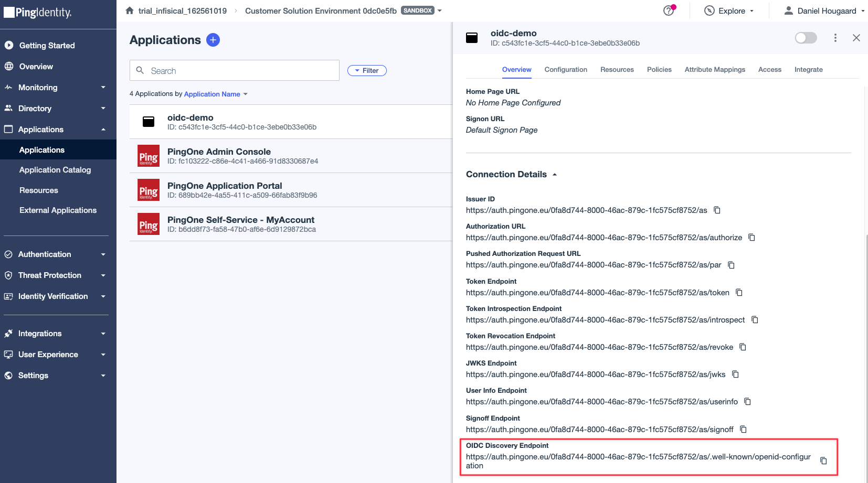
Task: Copy the Signoff Endpoint URL
Action: pyautogui.click(x=743, y=430)
